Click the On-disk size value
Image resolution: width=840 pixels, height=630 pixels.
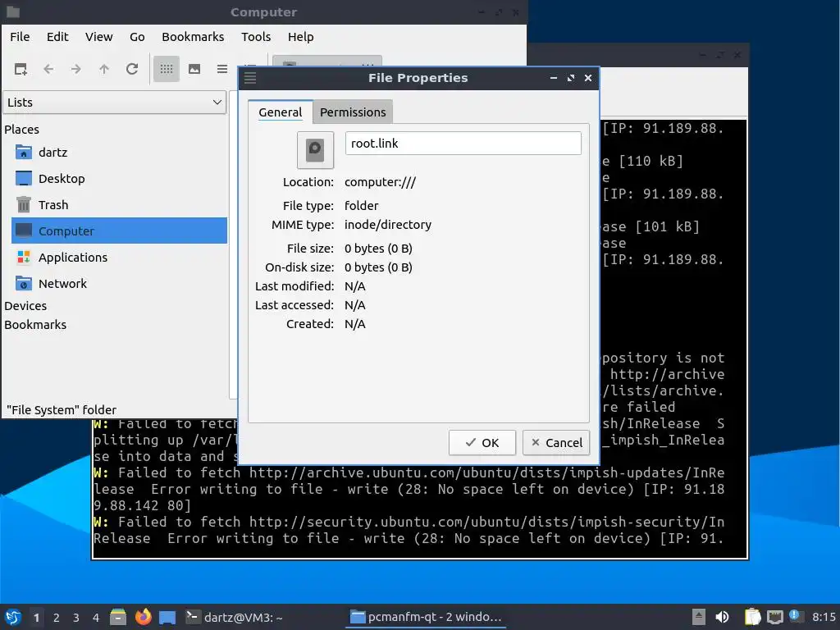click(x=378, y=267)
